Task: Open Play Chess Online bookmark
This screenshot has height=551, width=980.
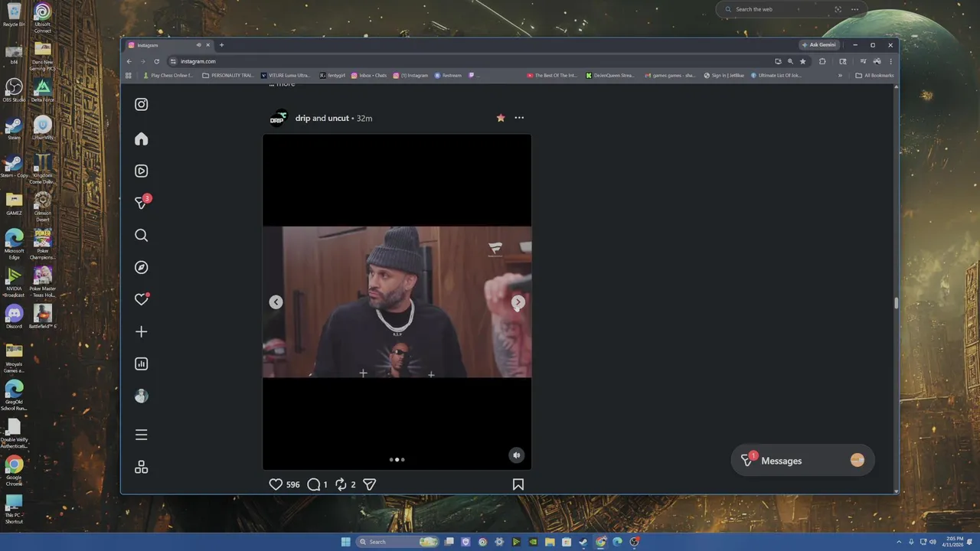Action: pos(168,76)
